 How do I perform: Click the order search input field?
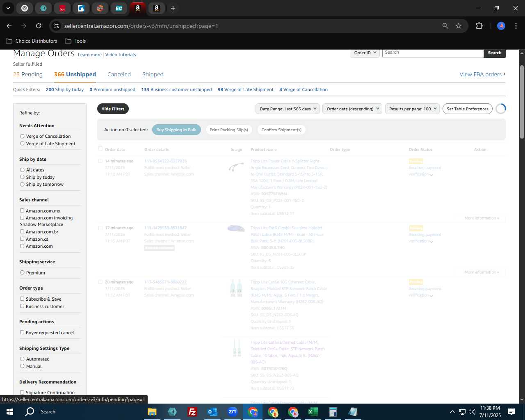click(x=433, y=53)
